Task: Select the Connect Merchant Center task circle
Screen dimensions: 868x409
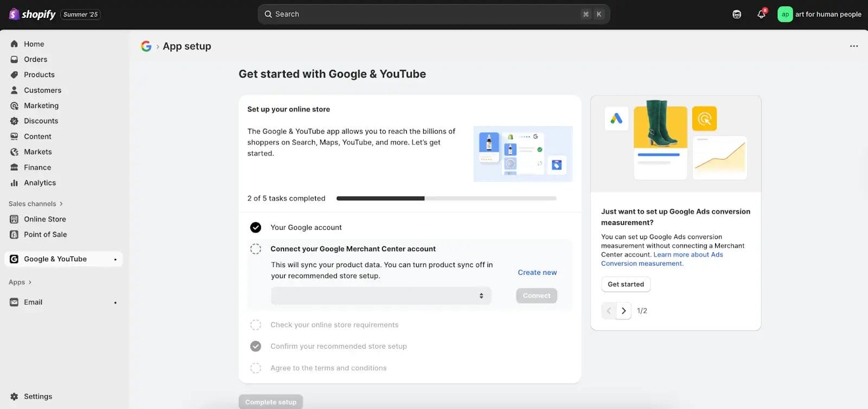Action: tap(256, 249)
